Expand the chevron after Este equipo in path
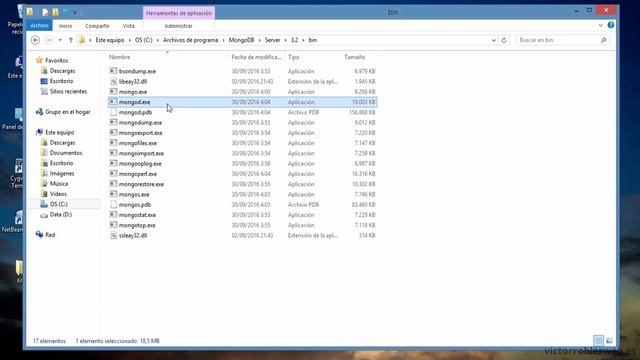 click(129, 40)
